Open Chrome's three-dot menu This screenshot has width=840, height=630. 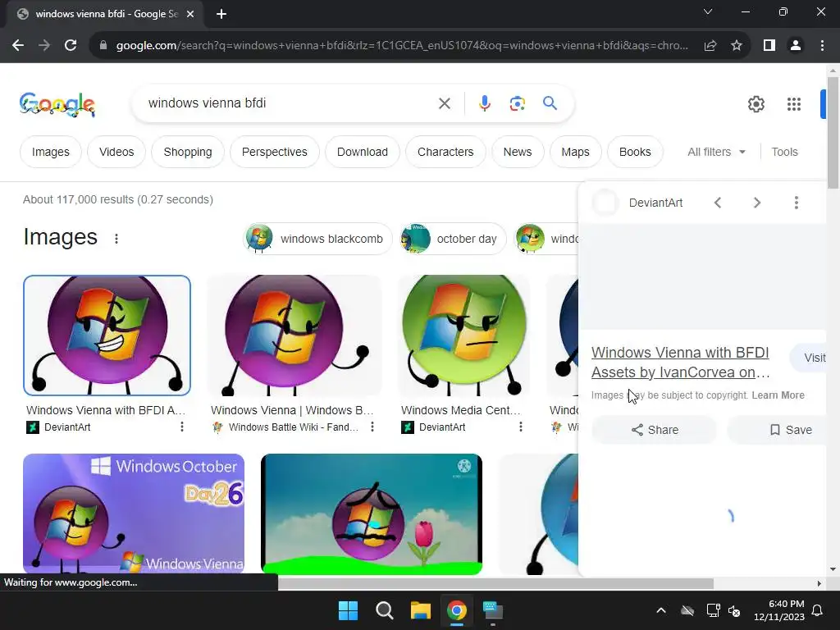tap(822, 46)
